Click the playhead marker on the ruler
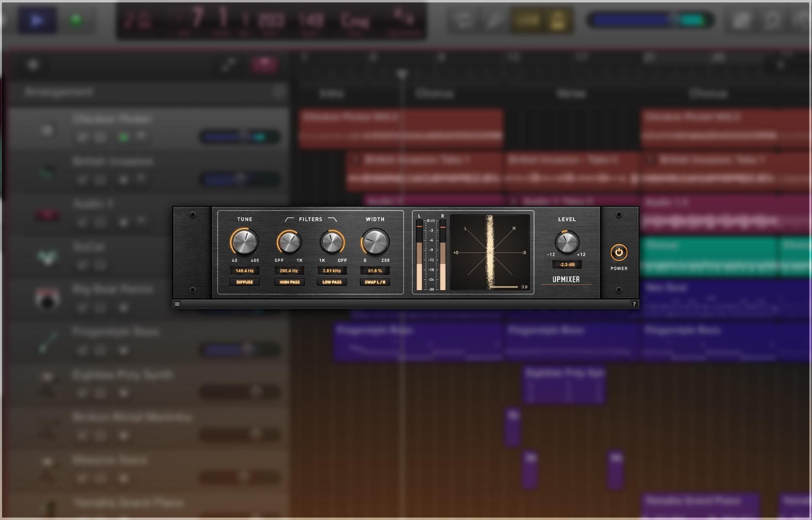Viewport: 812px width, 520px height. pyautogui.click(x=402, y=74)
